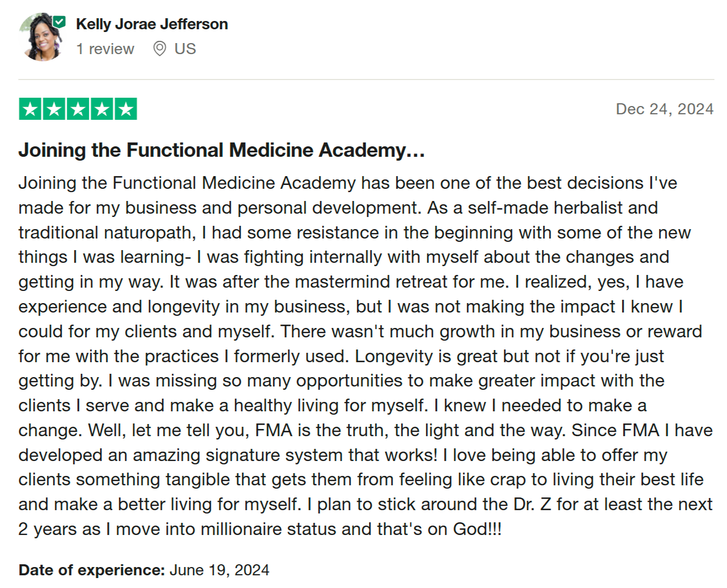Click the green verified checkmark badge
Screen dimensions: 727x588
coord(59,22)
